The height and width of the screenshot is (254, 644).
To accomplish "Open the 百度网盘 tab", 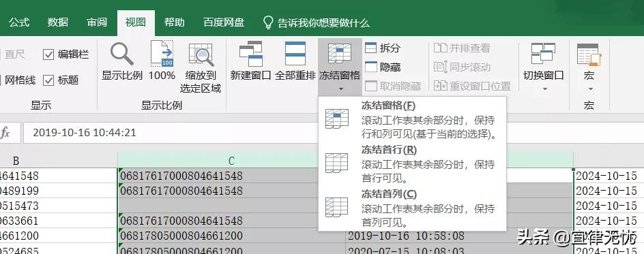I will click(x=224, y=22).
